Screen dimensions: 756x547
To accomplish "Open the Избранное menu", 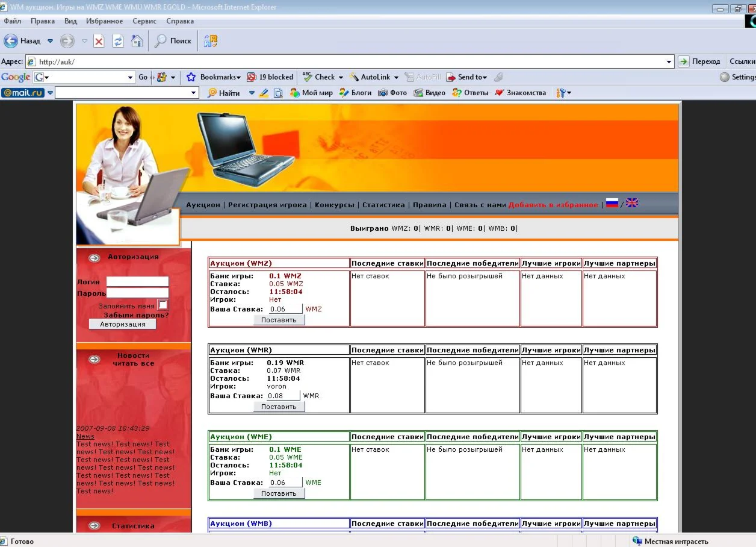I will tap(104, 21).
